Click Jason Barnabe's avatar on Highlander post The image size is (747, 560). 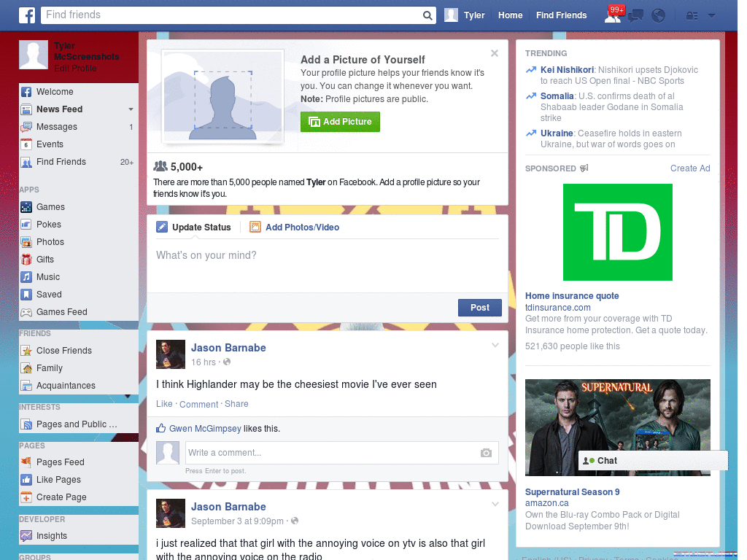(171, 354)
